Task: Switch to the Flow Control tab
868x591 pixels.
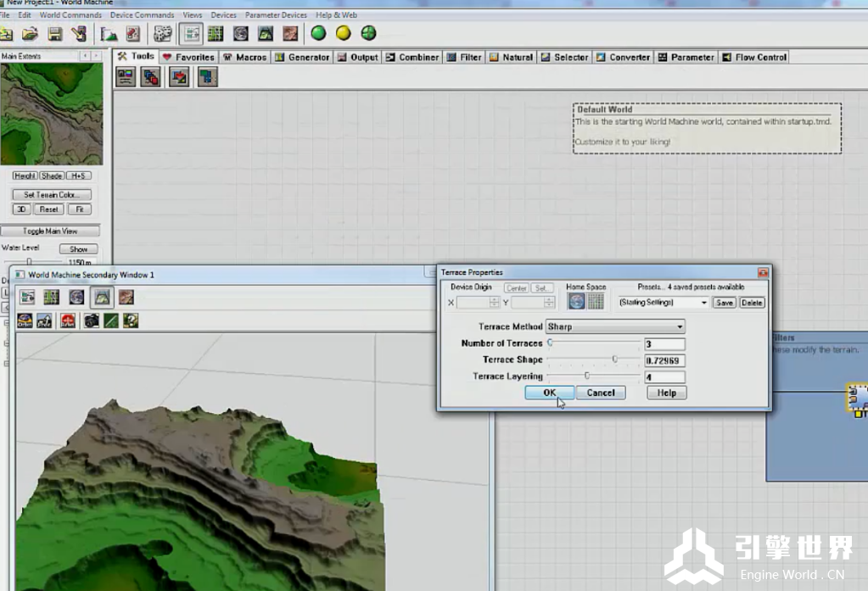Action: point(754,57)
